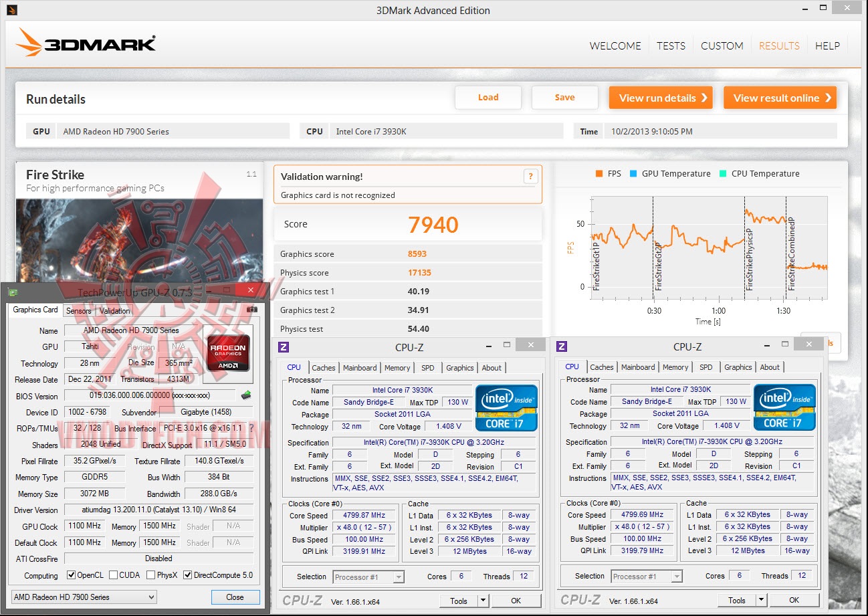Open the Validation tab in GPU-Z
Screen dimensions: 868x616
click(115, 311)
